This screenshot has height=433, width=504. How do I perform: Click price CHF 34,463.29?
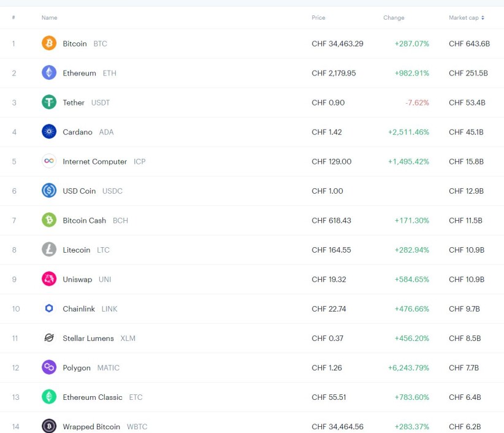click(337, 44)
